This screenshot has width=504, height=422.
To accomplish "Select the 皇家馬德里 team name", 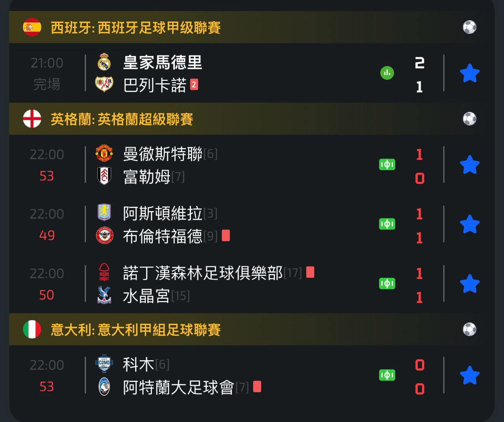I will tap(162, 63).
